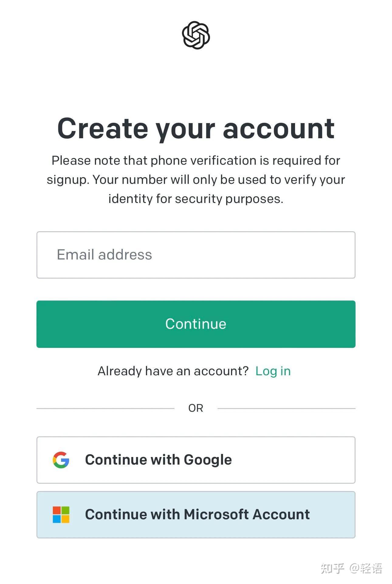Click the divider line right of OR
This screenshot has height=584, width=392.
coord(286,408)
